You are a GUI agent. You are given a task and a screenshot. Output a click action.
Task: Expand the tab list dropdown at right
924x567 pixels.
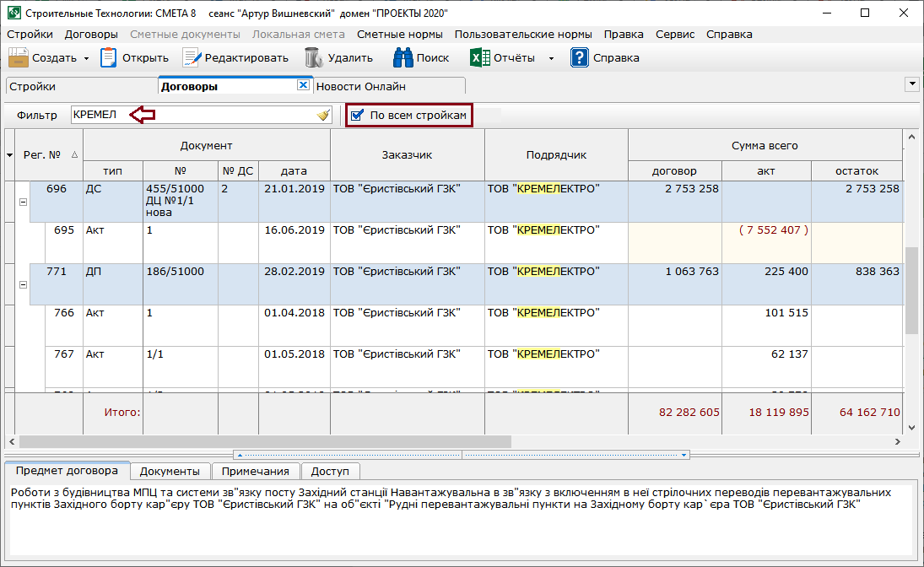point(911,84)
